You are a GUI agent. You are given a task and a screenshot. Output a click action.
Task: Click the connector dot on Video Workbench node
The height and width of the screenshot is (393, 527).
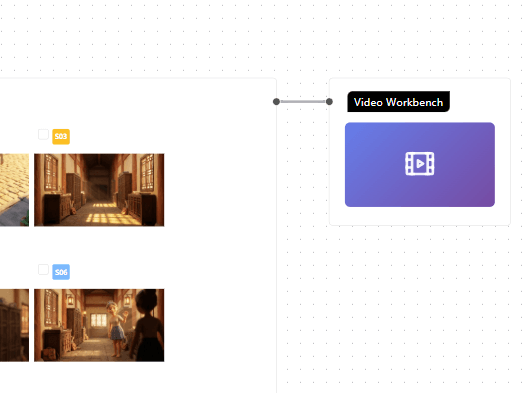329,102
